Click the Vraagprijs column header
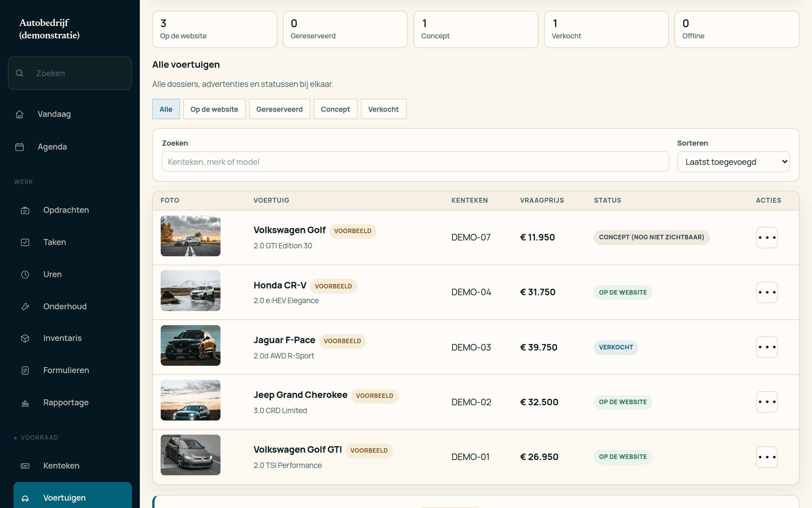 coord(542,200)
